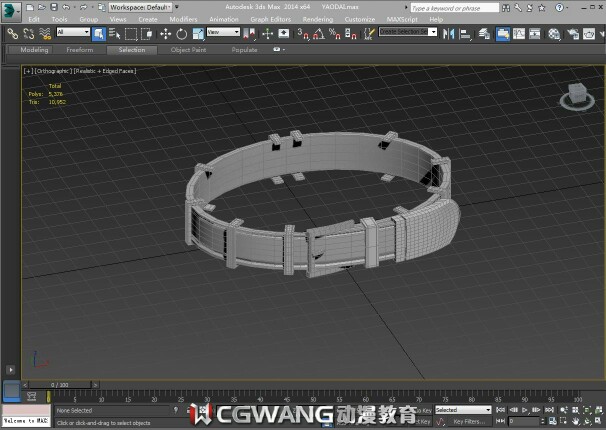Select the Bind to Space Warp tool
This screenshot has height=430, width=606.
click(x=45, y=34)
